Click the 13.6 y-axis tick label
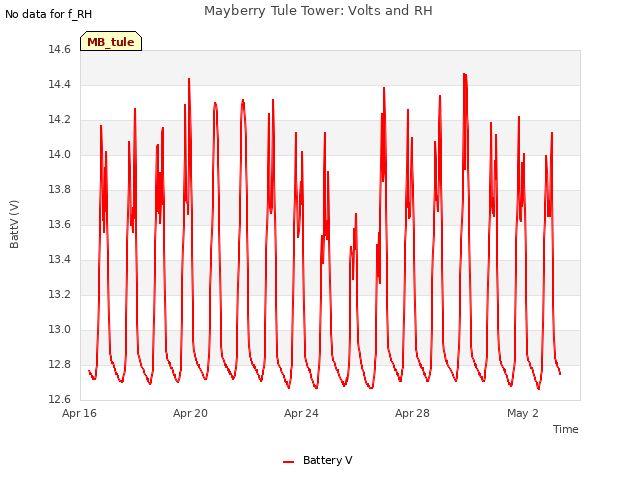 [x=60, y=224]
